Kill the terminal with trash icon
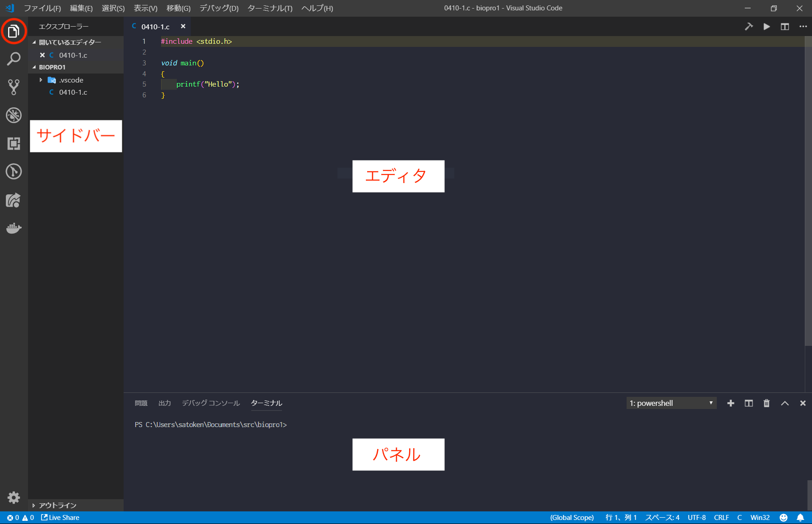Image resolution: width=812 pixels, height=524 pixels. 766,403
